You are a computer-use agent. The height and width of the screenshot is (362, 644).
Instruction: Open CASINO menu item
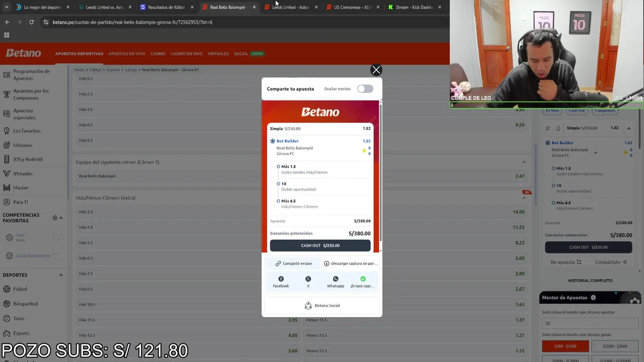coord(158,54)
